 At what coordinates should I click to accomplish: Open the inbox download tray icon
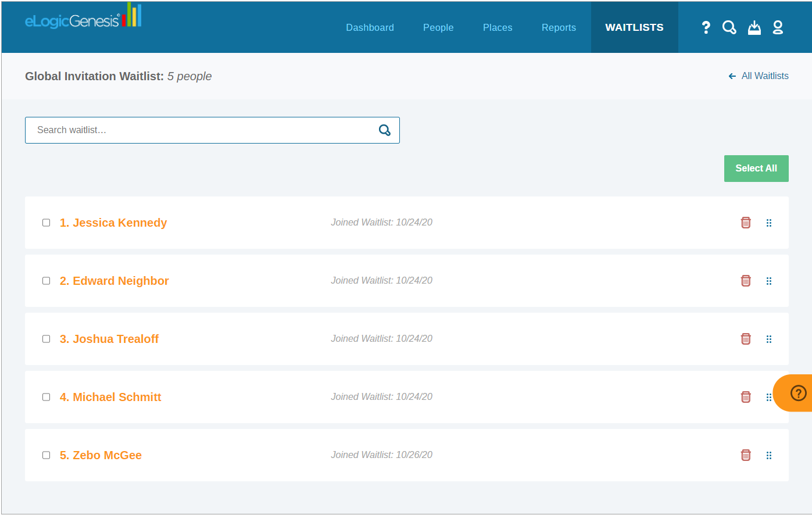(x=754, y=27)
